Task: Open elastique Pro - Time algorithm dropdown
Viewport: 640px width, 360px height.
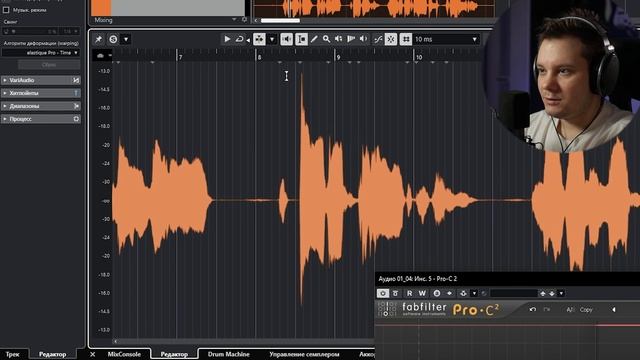Action: (40, 53)
